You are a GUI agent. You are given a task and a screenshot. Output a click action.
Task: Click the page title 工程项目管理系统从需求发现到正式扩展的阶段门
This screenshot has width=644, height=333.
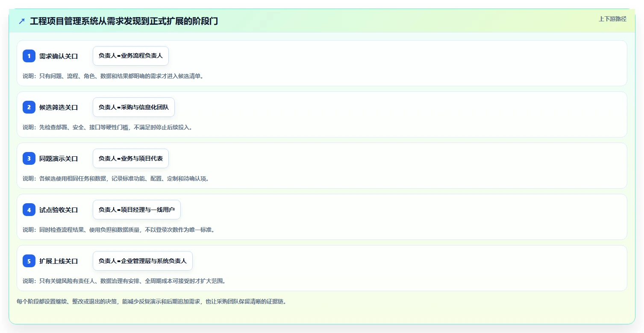point(124,21)
